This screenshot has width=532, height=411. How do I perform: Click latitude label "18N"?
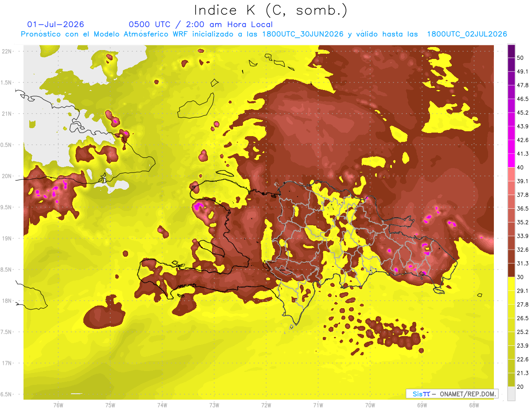[x=7, y=301]
